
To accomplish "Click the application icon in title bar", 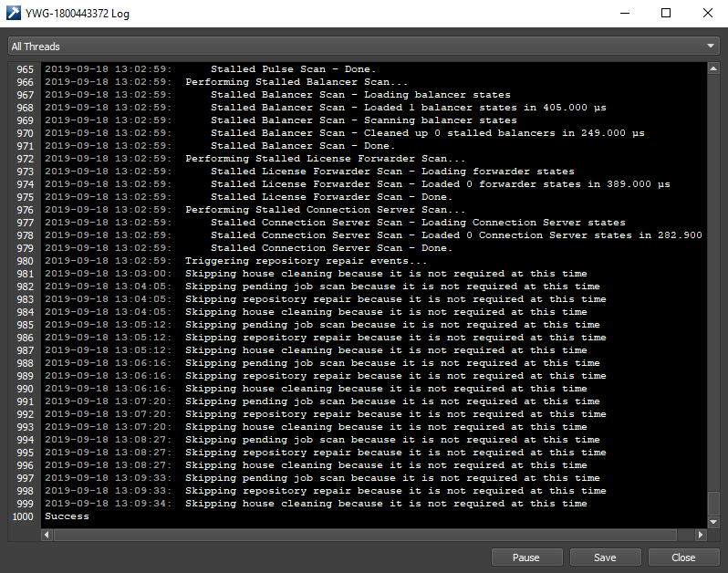I will coord(14,13).
